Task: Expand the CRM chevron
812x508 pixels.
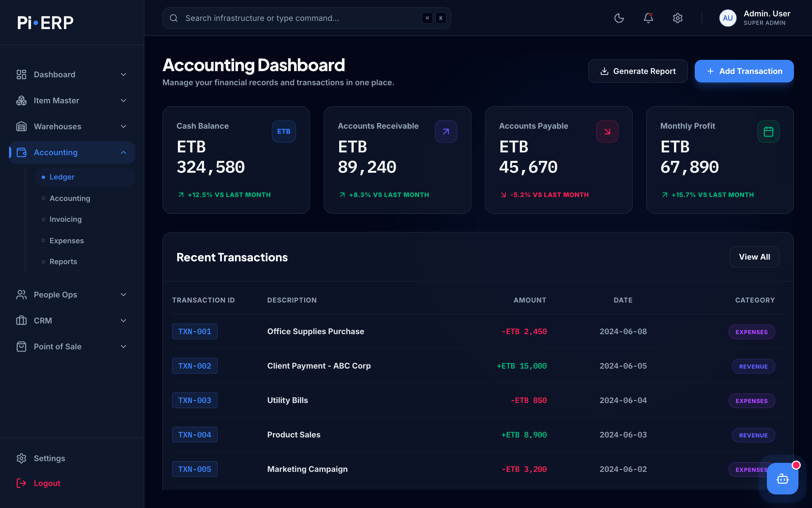Action: (123, 321)
